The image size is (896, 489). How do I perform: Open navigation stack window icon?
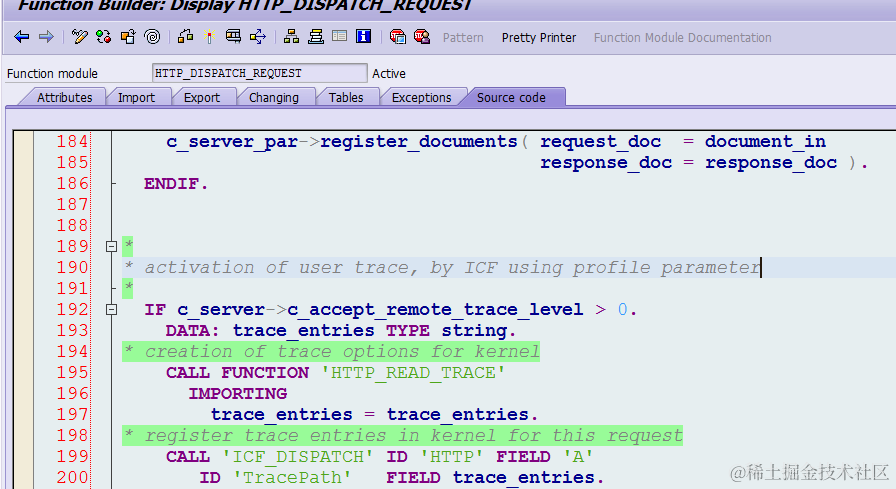click(x=315, y=37)
